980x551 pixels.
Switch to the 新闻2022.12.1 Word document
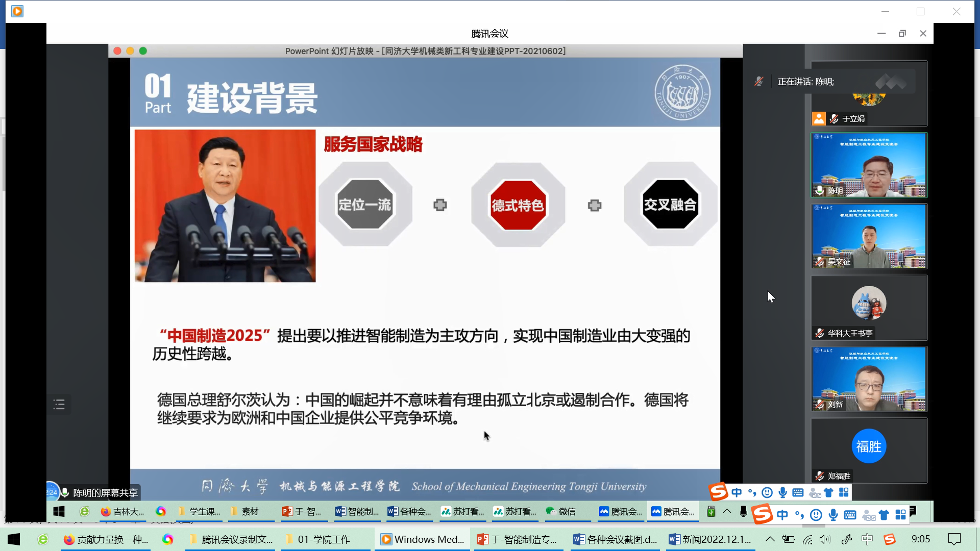pos(710,539)
